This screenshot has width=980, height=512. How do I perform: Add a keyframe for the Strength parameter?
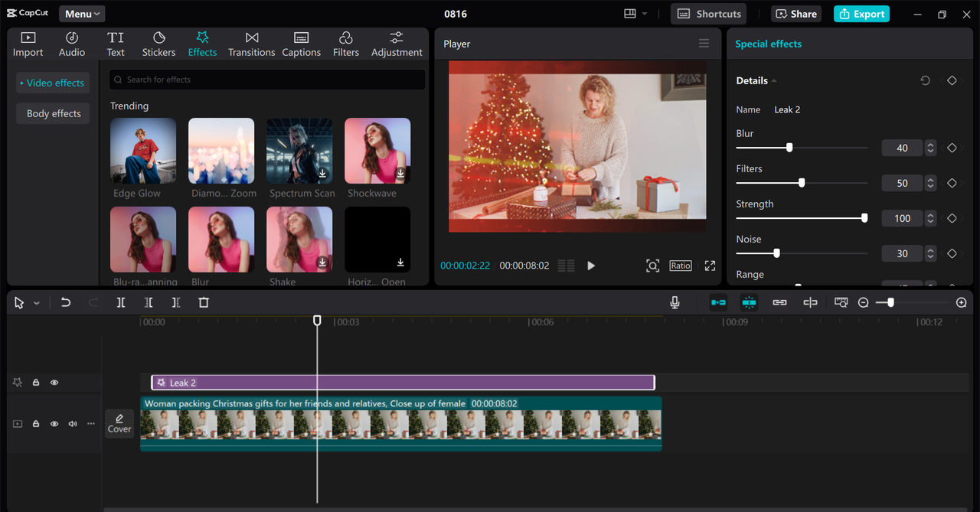[952, 218]
